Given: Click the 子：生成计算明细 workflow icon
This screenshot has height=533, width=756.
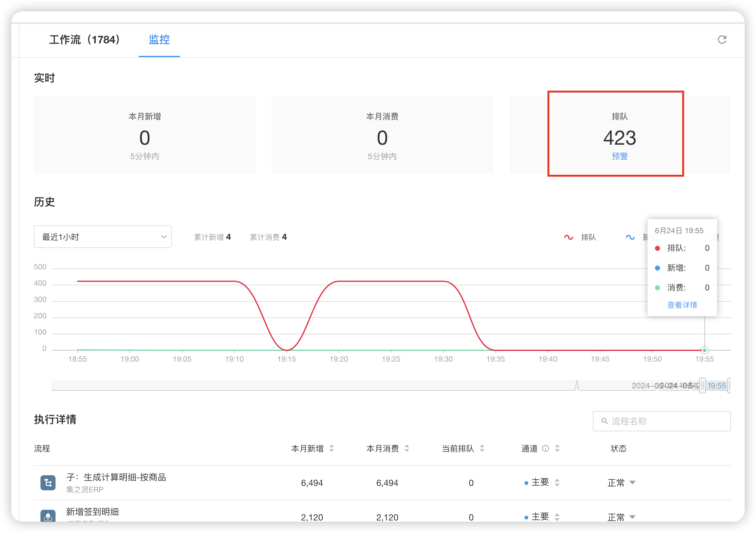Looking at the screenshot, I should pyautogui.click(x=48, y=483).
